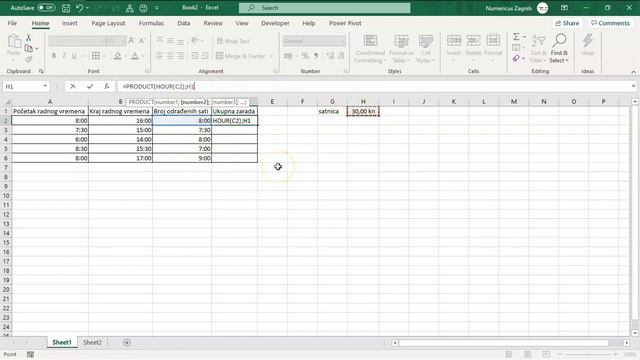Confirm formula with the checkmark icon

[x=90, y=86]
